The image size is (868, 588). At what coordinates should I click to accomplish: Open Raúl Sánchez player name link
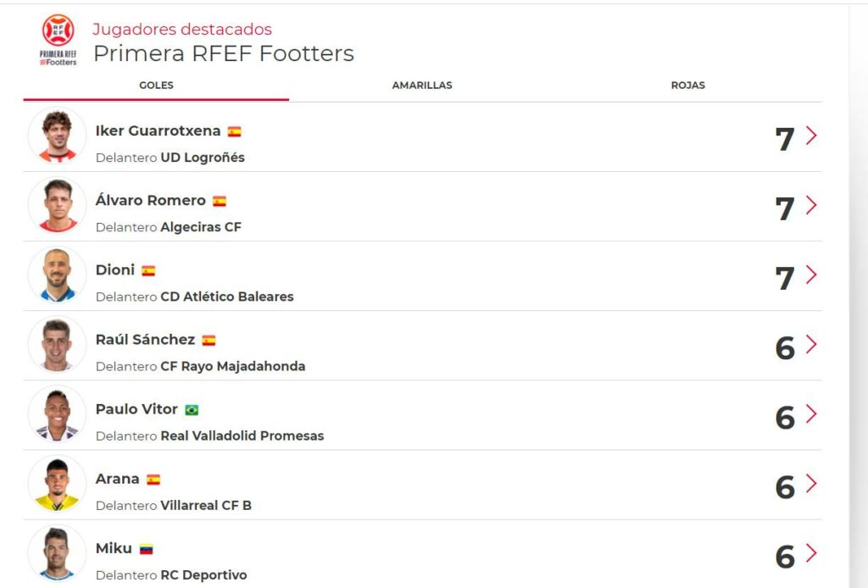pos(145,340)
